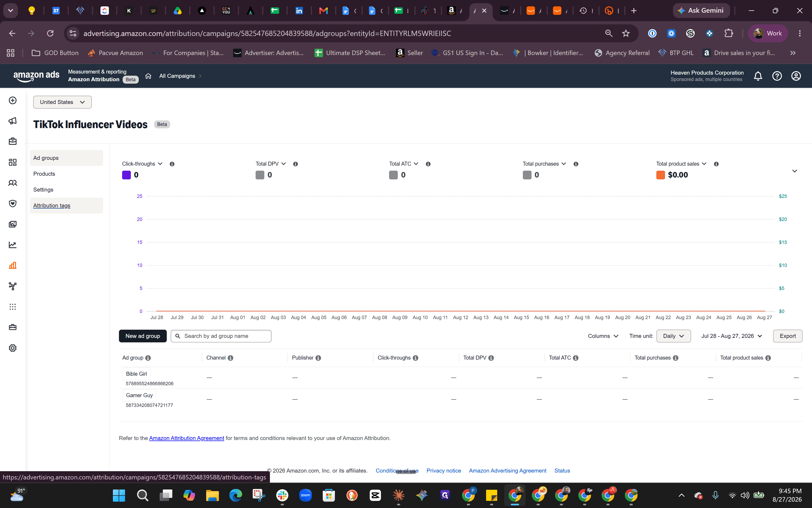Open the audiences people icon in sidebar
This screenshot has height=508, width=812.
point(13,183)
